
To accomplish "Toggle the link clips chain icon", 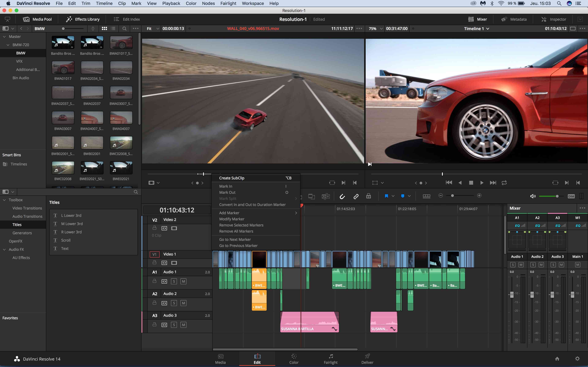I will 356,196.
